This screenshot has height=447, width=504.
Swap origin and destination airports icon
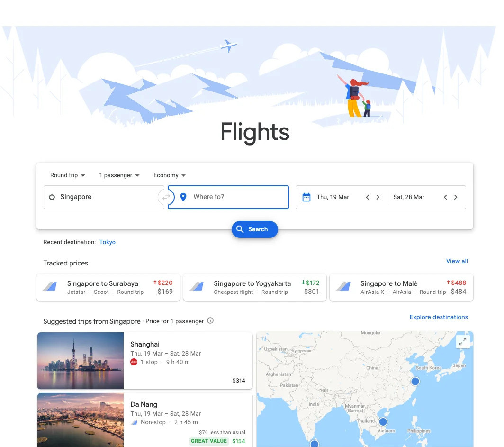(x=166, y=197)
